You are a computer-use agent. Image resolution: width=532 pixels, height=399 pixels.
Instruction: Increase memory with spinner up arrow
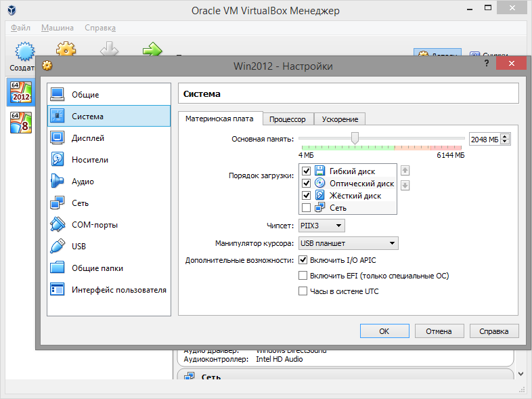[505, 137]
